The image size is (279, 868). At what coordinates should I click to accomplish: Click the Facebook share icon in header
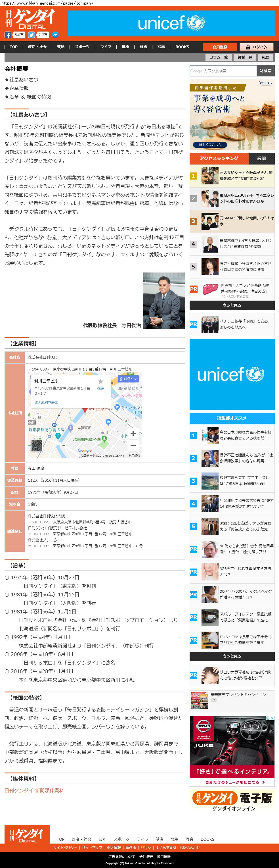coord(8,35)
